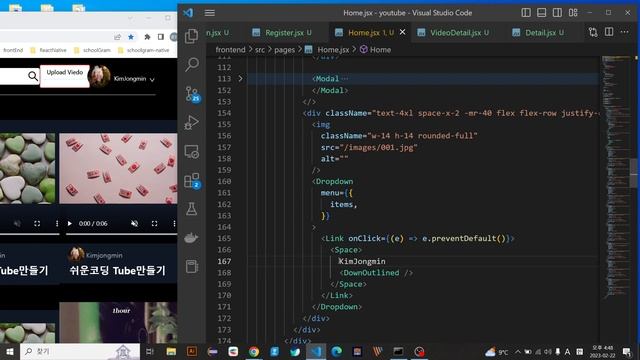Image resolution: width=640 pixels, height=360 pixels.
Task: Open Source Control view with 25 changes
Action: click(192, 93)
